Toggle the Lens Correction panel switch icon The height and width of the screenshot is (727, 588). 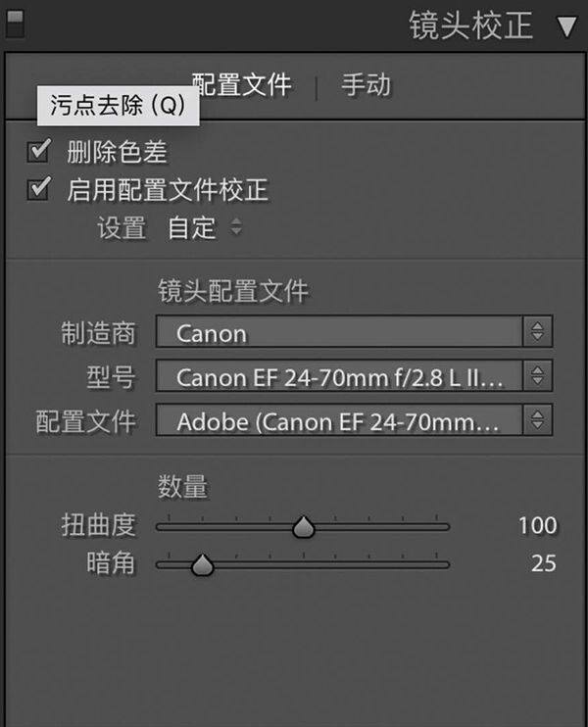(15, 24)
